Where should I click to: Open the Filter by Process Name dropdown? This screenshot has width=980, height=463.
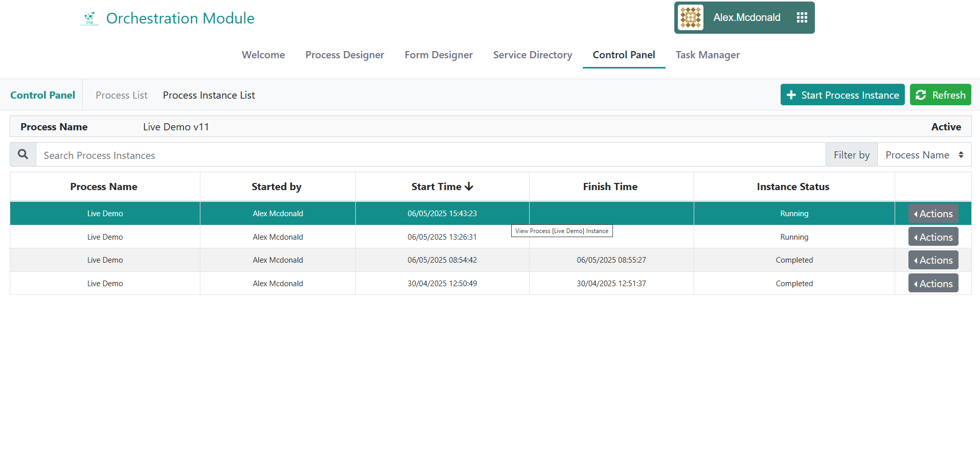point(924,155)
